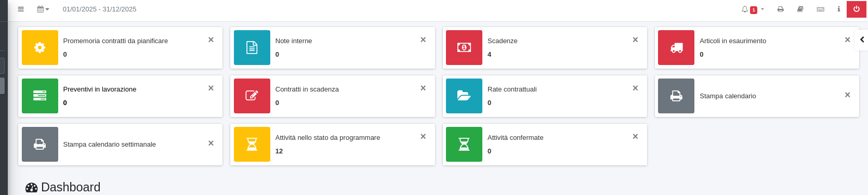
Task: Open the Scadenze money icon widget
Action: (464, 47)
